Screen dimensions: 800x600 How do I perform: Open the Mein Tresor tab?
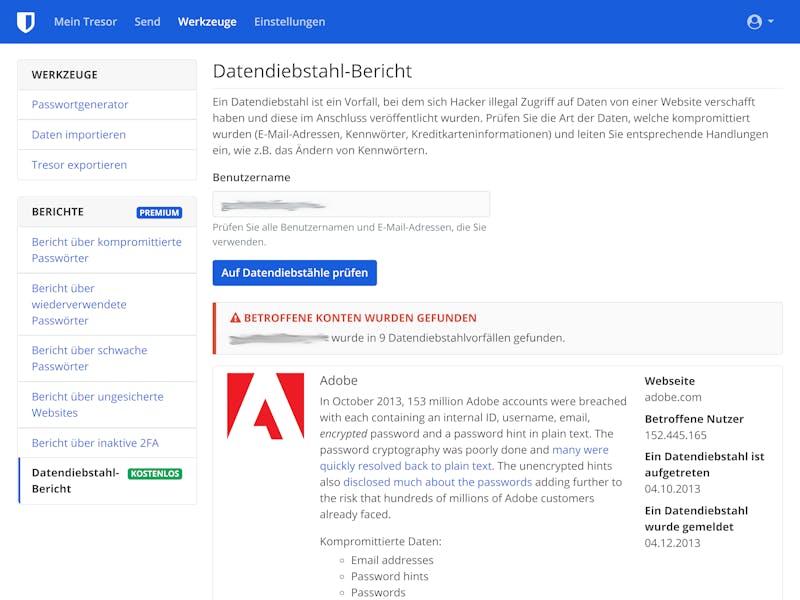point(85,22)
